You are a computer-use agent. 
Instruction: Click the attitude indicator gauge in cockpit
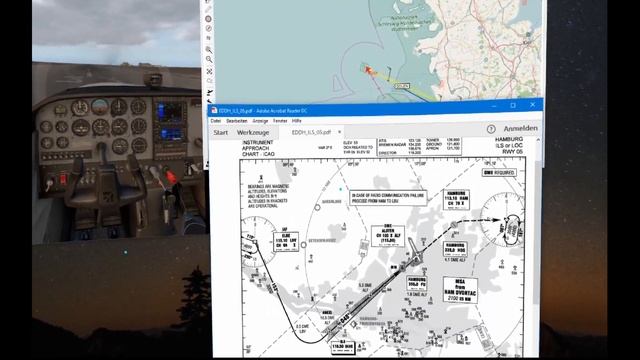point(99,107)
